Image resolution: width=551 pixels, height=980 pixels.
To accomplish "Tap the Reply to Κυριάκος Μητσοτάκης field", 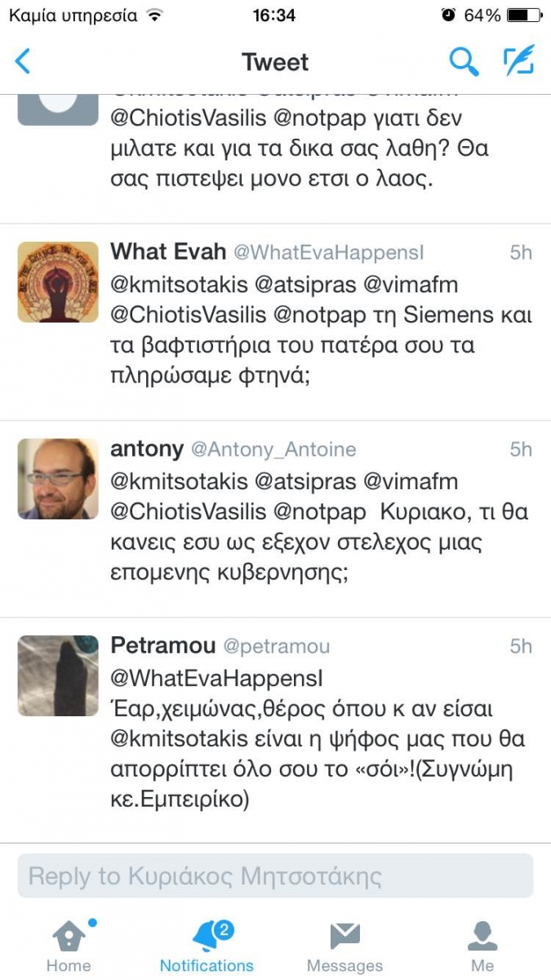I will 275,876.
